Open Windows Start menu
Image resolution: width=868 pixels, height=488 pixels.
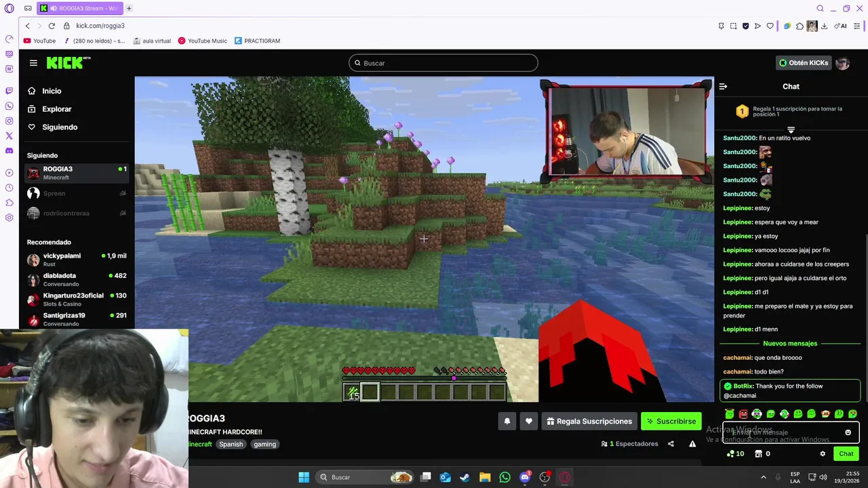tap(304, 477)
